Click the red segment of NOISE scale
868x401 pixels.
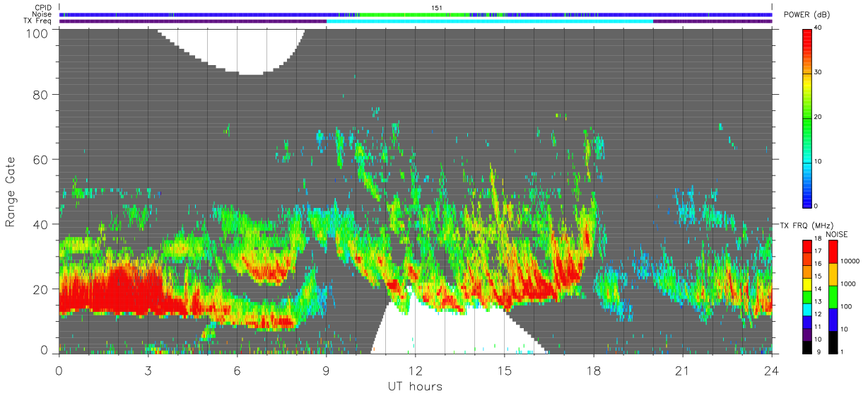click(x=834, y=251)
